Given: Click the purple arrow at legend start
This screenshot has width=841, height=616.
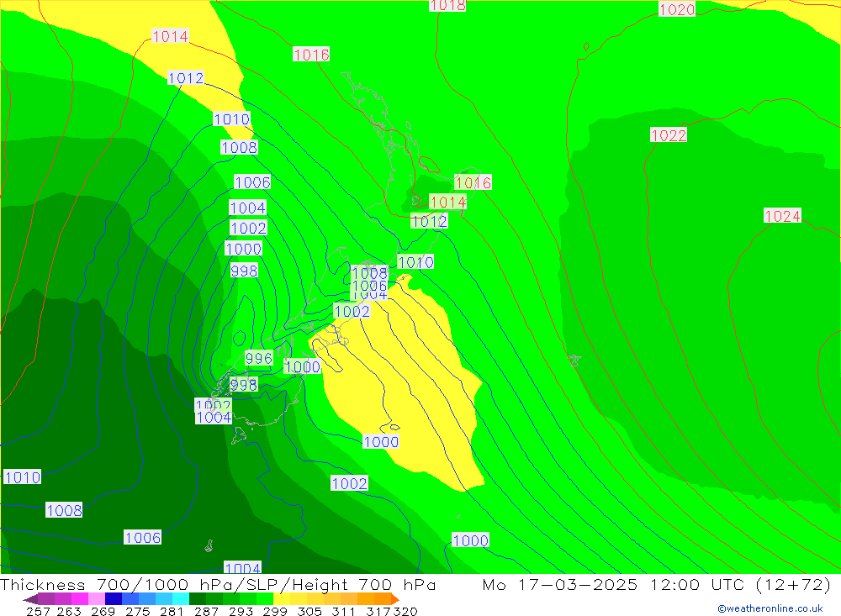Looking at the screenshot, I should 30,599.
